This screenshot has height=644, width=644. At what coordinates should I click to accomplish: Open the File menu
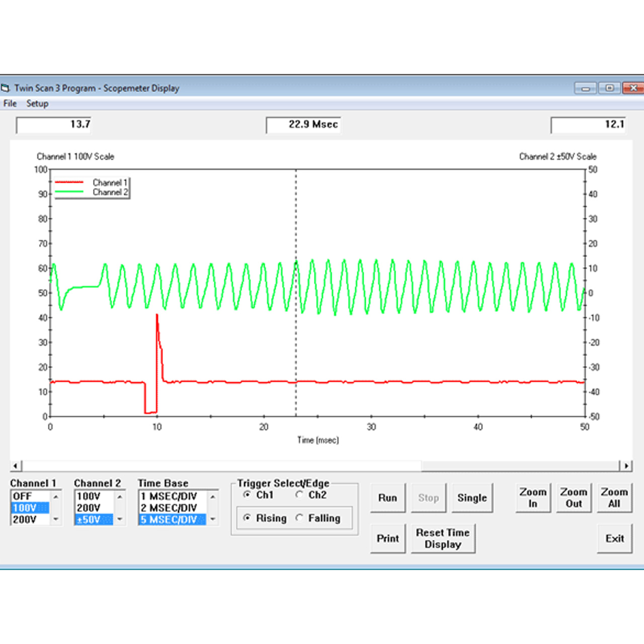pos(10,104)
